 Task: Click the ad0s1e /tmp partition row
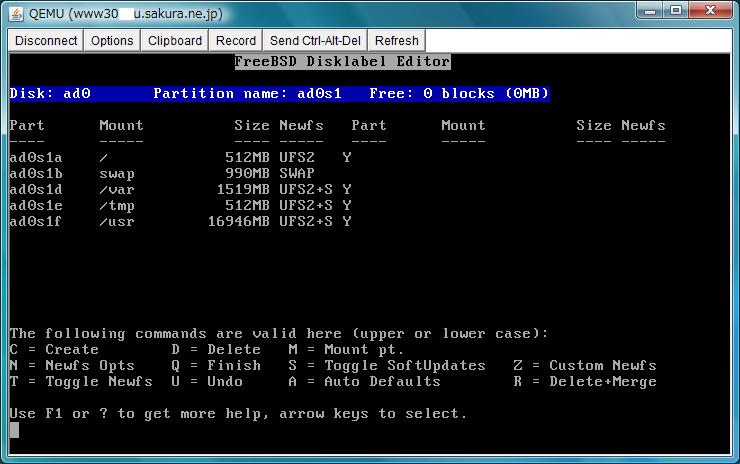[x=180, y=206]
